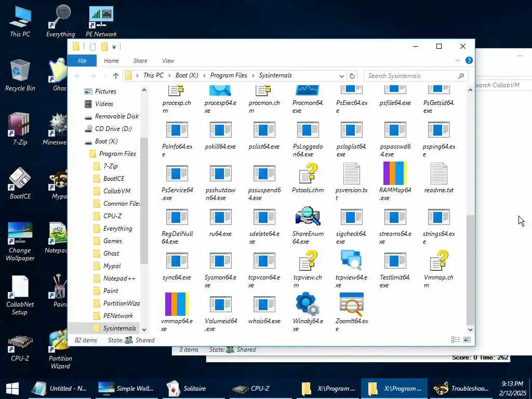Select the Vmmap.chm help icon
This screenshot has width=532, height=399.
click(x=438, y=261)
